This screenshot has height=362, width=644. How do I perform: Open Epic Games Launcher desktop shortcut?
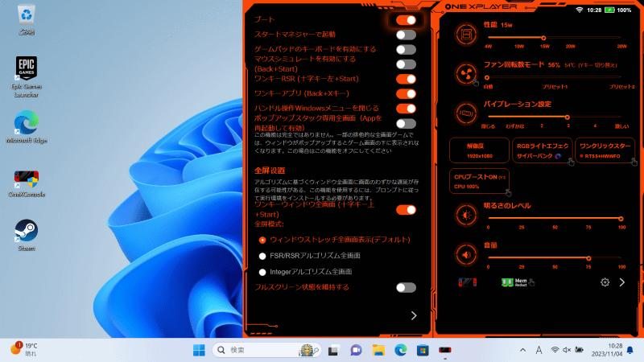[x=27, y=76]
